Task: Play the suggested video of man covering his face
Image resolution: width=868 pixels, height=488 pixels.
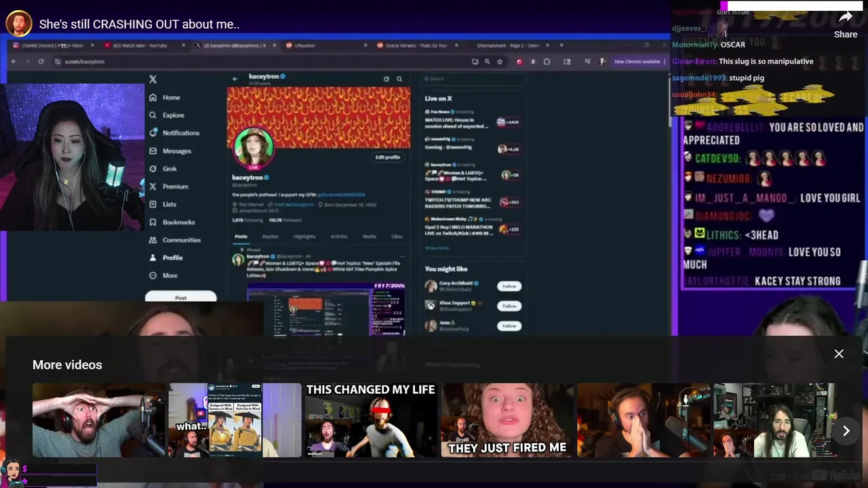Action: [x=644, y=420]
